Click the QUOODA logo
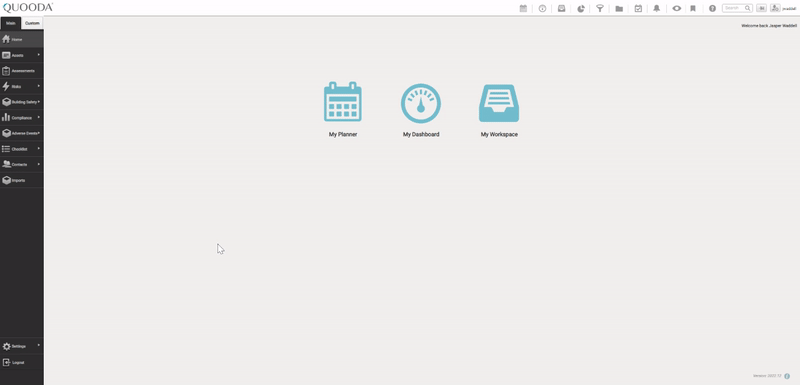The height and width of the screenshot is (385, 800). (28, 8)
